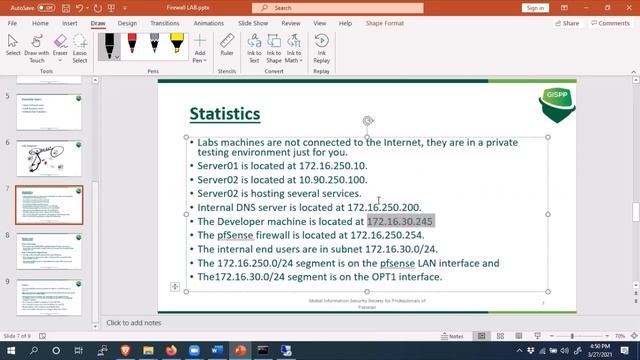Image resolution: width=640 pixels, height=360 pixels.
Task: Click the Sign in button
Action: [x=535, y=8]
